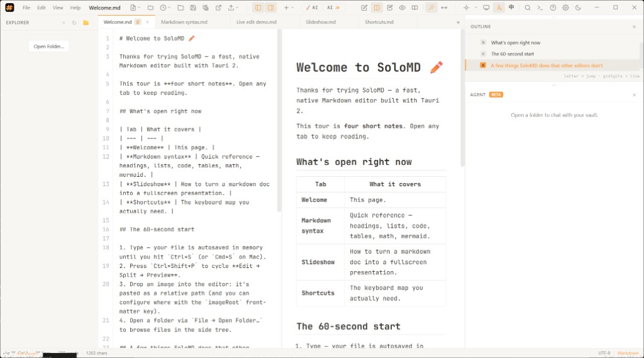Click the export share icon
This screenshot has height=358, width=644.
231,8
